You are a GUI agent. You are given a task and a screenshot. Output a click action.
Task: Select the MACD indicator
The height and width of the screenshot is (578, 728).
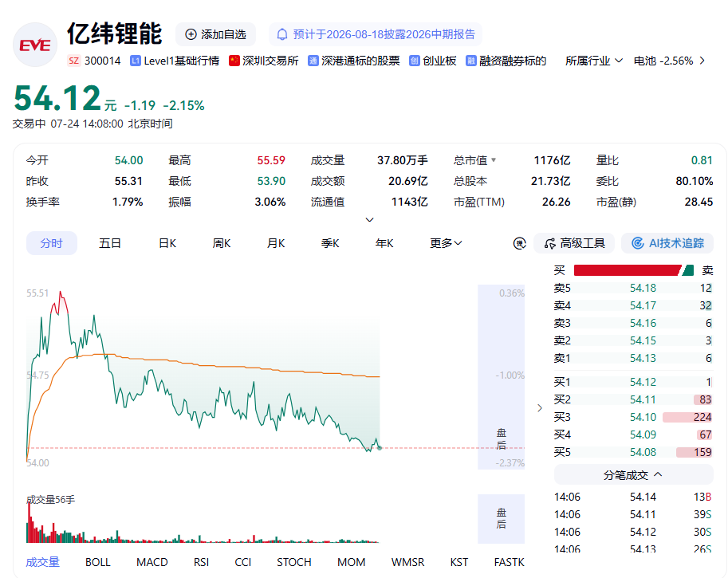[x=152, y=562]
